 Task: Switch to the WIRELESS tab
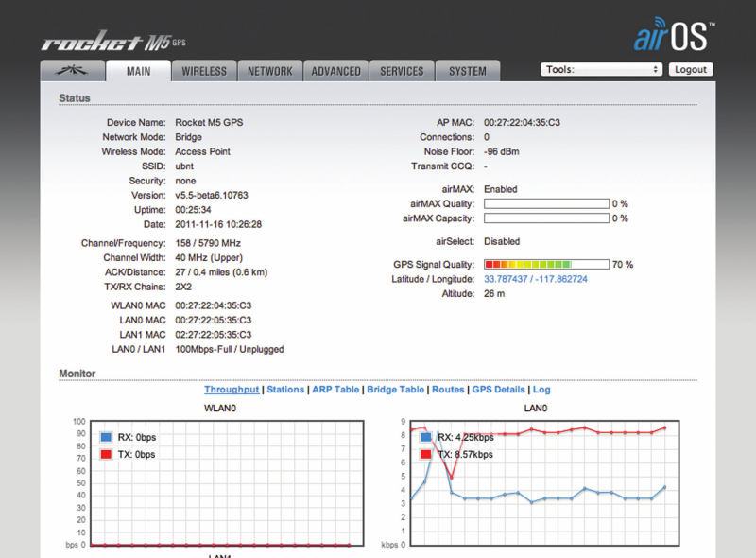click(204, 71)
